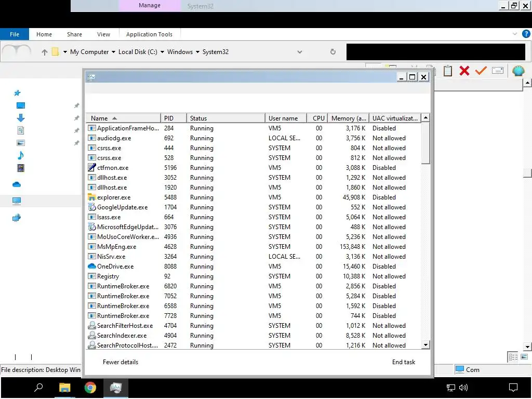Click the Explorer search box
The image size is (532, 399).
tap(436, 52)
